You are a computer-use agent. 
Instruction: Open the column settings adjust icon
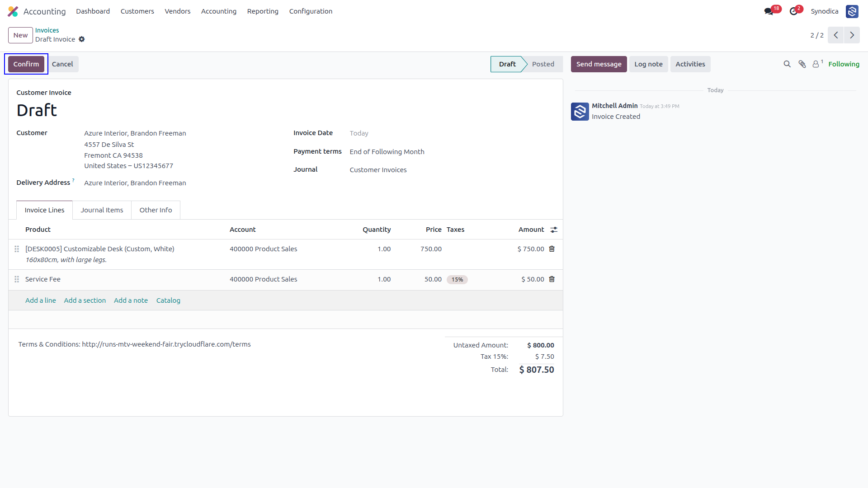pyautogui.click(x=554, y=230)
